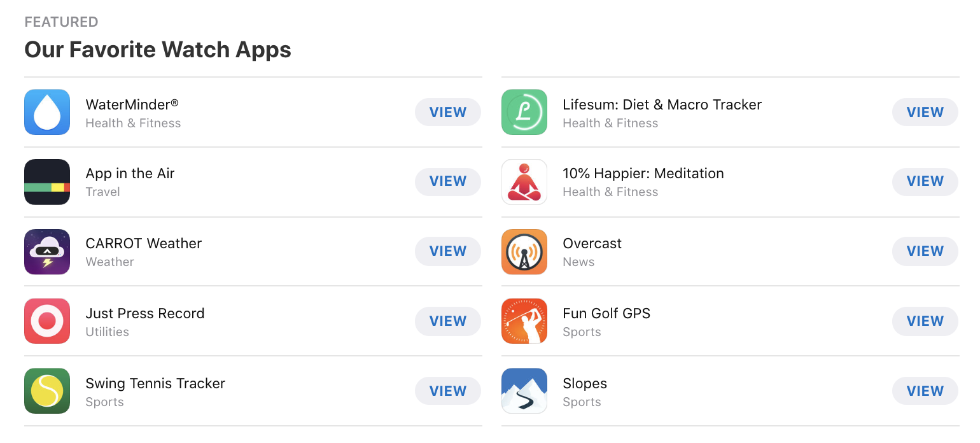This screenshot has width=980, height=443.
Task: Click the Fun Golf GPS app name
Action: pos(606,313)
